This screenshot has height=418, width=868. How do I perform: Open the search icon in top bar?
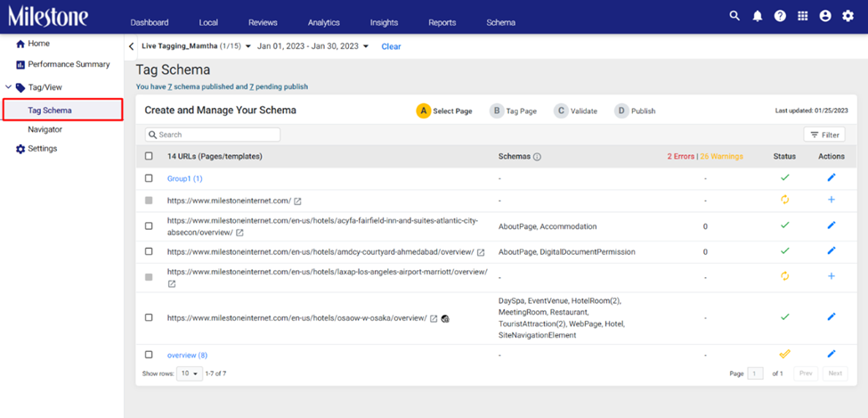pyautogui.click(x=734, y=16)
